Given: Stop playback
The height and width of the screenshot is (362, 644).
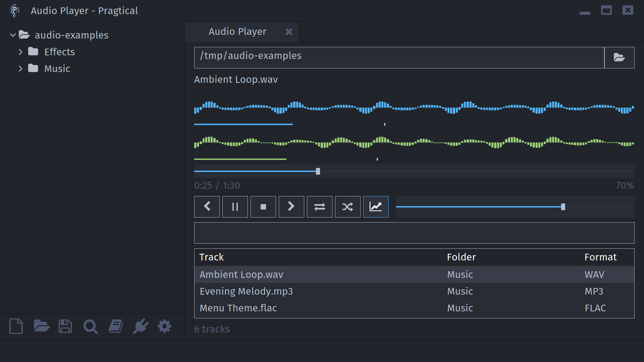Looking at the screenshot, I should pyautogui.click(x=263, y=207).
